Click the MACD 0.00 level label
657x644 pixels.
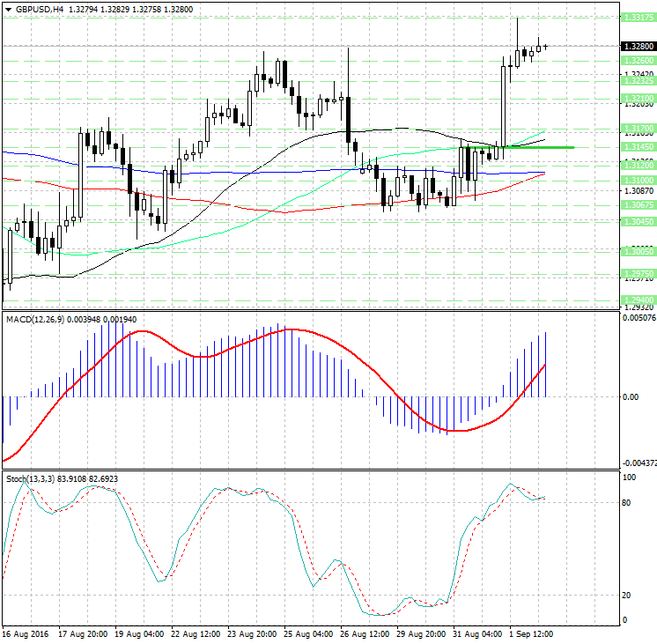pos(631,396)
